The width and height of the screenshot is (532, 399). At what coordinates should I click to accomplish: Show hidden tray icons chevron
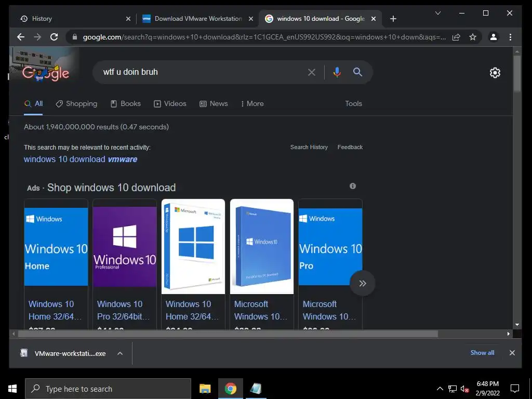(x=440, y=389)
